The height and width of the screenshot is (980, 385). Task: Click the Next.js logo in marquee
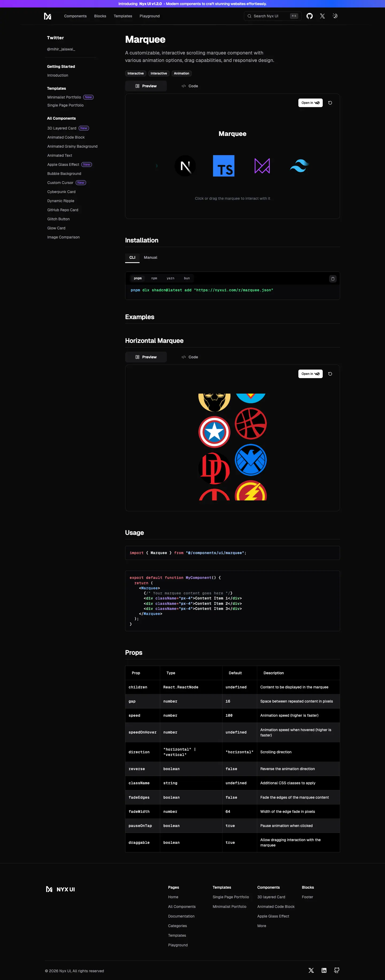tap(186, 166)
